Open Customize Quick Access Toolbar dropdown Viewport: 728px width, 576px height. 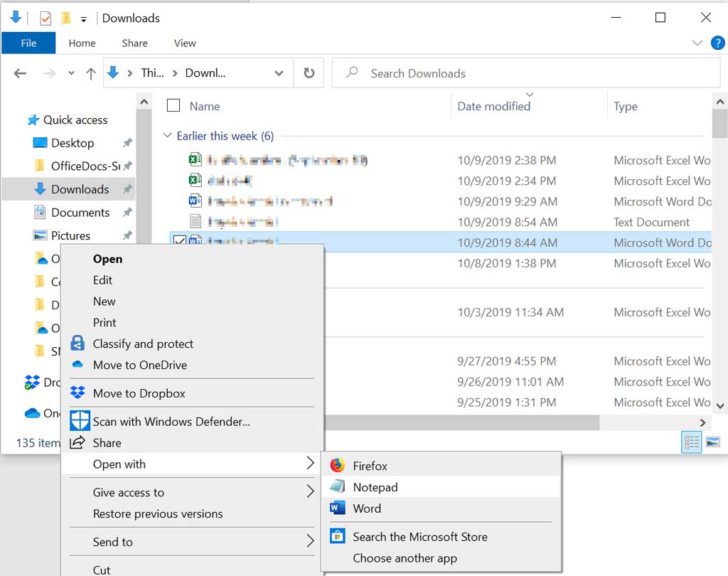click(84, 19)
